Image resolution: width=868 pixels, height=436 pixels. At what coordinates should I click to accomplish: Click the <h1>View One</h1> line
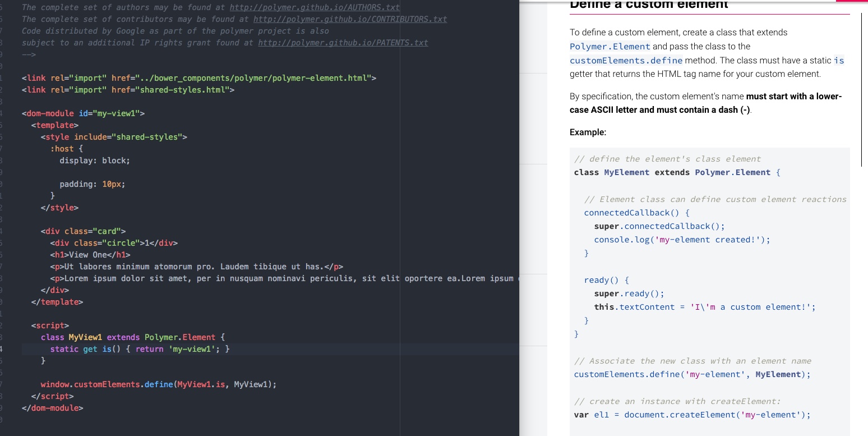point(90,255)
